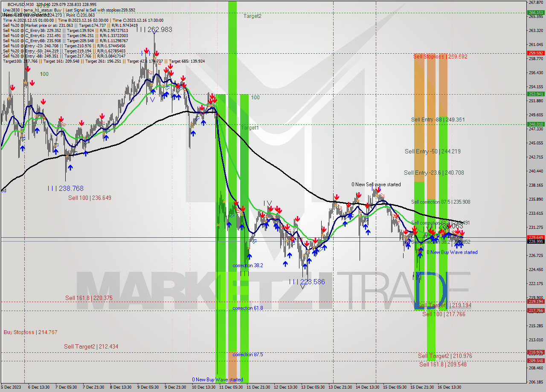Click the 'Sell correction 87.5 | 235.908' label
546x392 pixels.
click(441, 202)
